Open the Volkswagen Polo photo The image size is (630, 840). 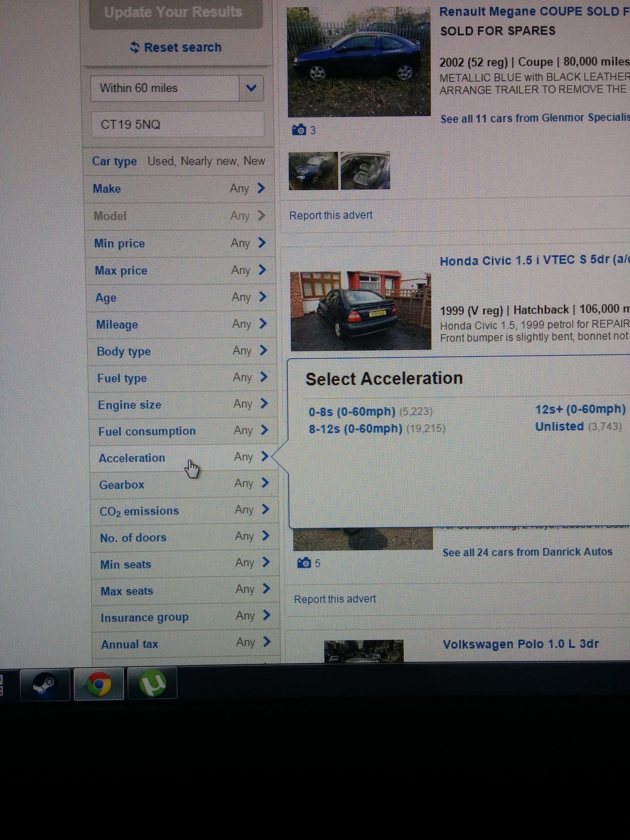point(364,651)
